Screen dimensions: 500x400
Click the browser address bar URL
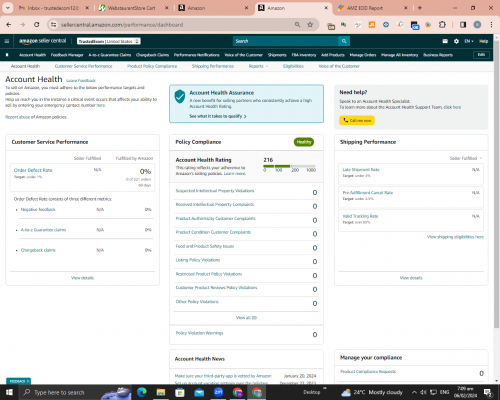click(122, 25)
